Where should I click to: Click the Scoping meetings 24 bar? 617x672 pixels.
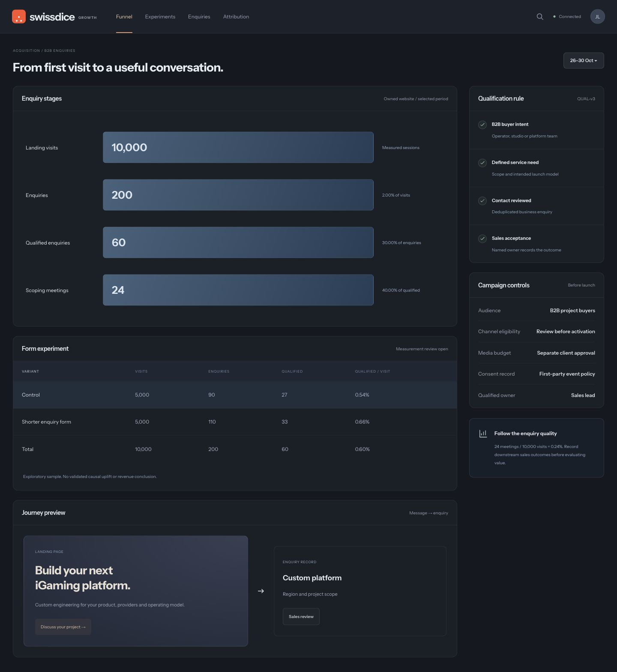(x=238, y=290)
